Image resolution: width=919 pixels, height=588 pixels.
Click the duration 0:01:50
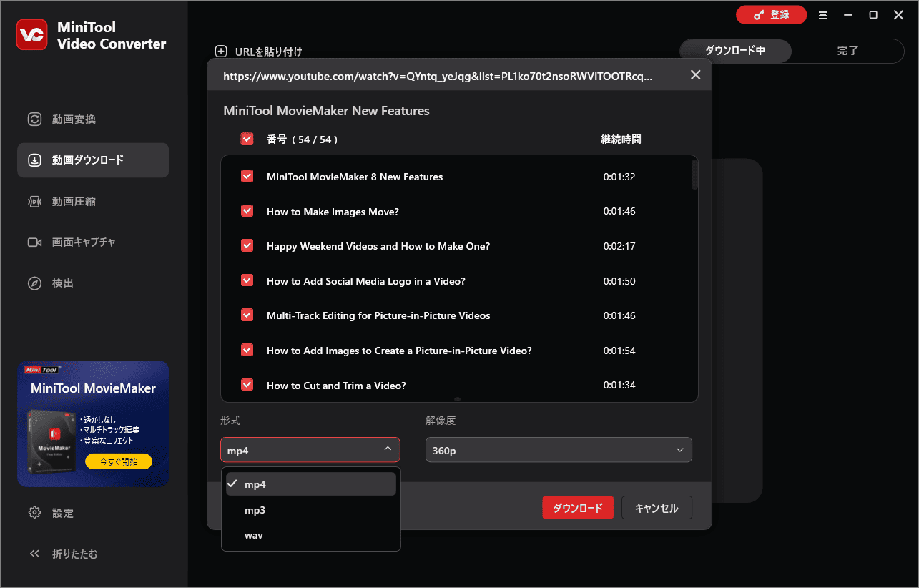pos(619,281)
